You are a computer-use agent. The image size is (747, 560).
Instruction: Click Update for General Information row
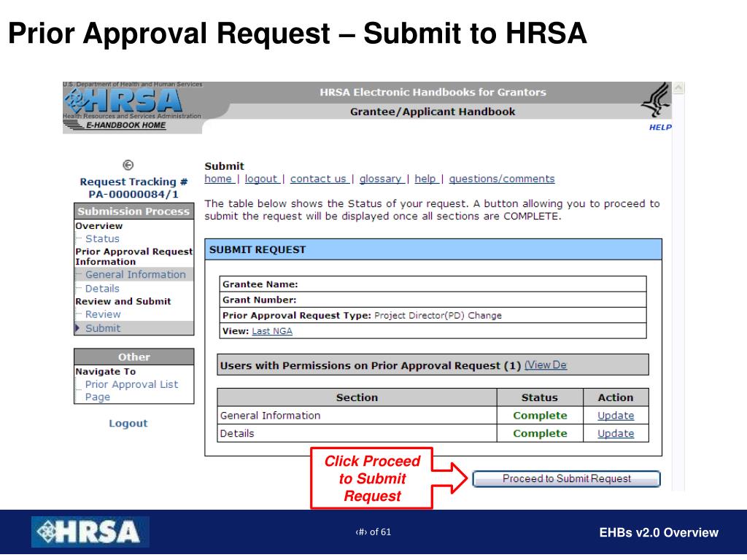[616, 415]
